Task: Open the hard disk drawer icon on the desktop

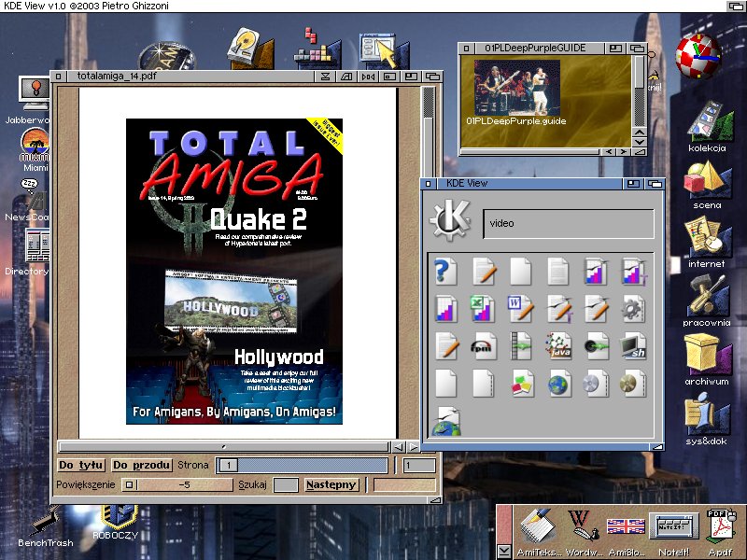Action: point(249,49)
